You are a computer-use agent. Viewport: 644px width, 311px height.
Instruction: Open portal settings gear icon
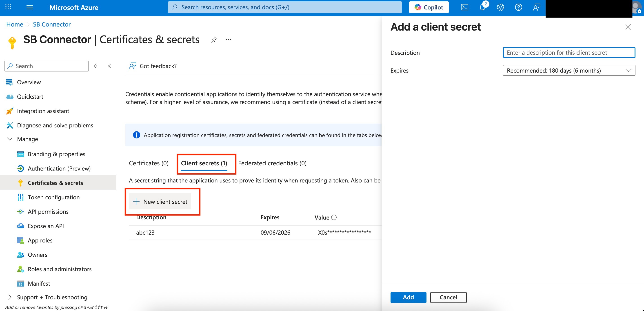click(x=500, y=7)
